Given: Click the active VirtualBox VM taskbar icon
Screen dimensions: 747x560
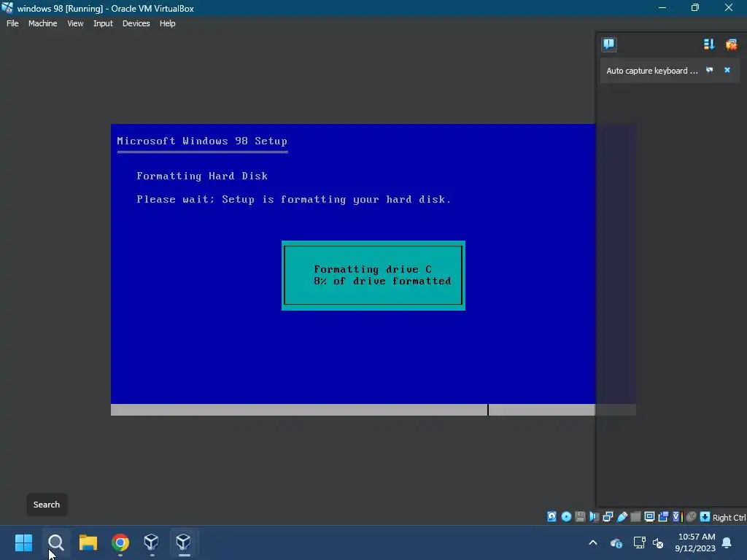Looking at the screenshot, I should click(x=183, y=542).
